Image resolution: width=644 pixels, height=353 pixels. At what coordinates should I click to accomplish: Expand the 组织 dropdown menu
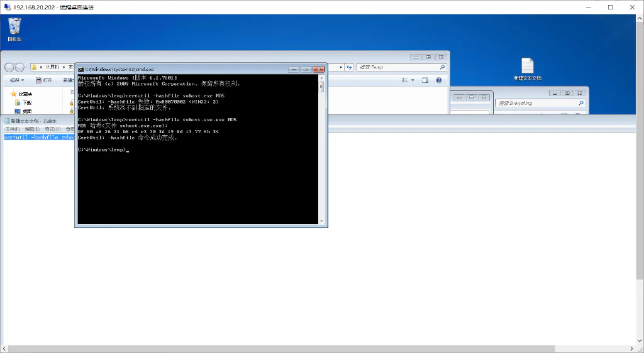[17, 80]
